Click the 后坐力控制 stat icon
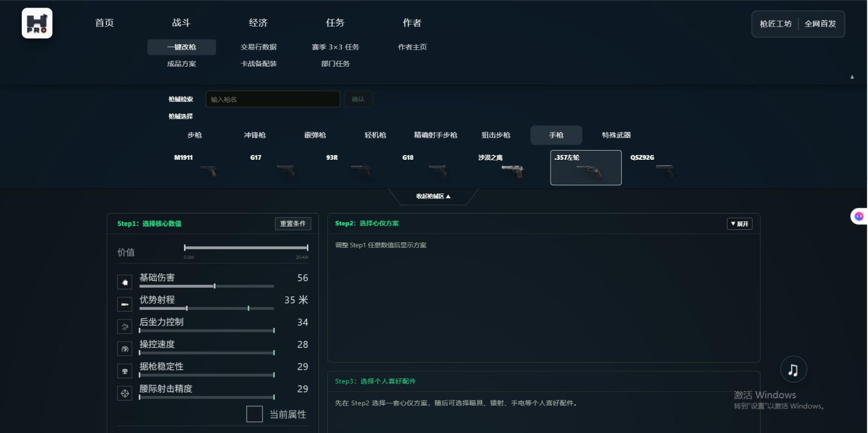Viewport: 868px width, 433px height. tap(125, 327)
